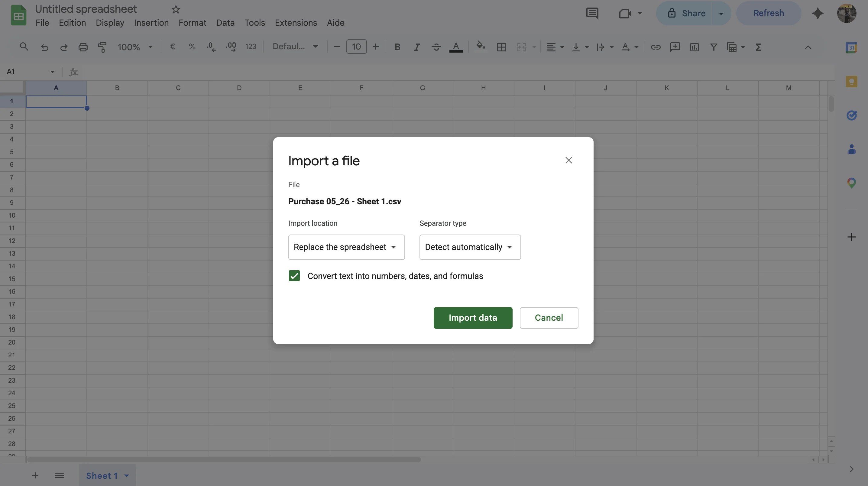The height and width of the screenshot is (486, 868).
Task: Click the search magnifier in the toolbar
Action: (x=24, y=47)
